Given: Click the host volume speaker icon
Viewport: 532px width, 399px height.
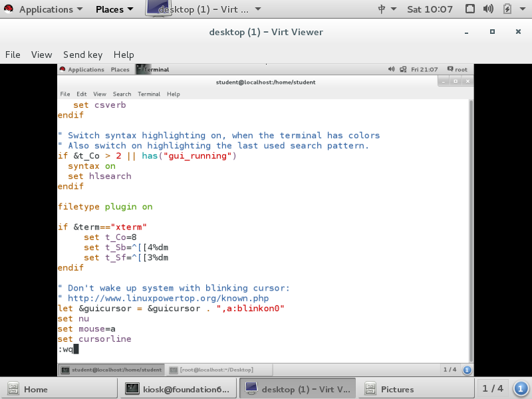Looking at the screenshot, I should pos(488,9).
